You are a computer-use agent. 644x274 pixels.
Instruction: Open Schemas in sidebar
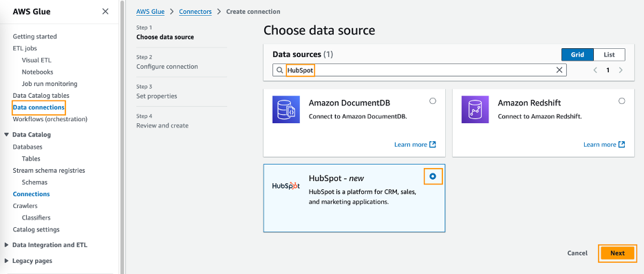coord(34,182)
